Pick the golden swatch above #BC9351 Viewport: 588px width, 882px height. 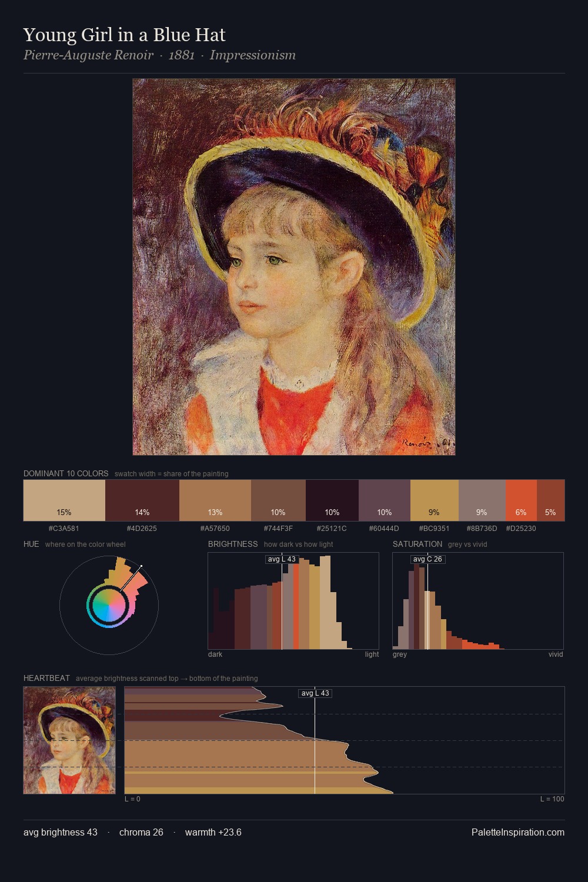(435, 500)
